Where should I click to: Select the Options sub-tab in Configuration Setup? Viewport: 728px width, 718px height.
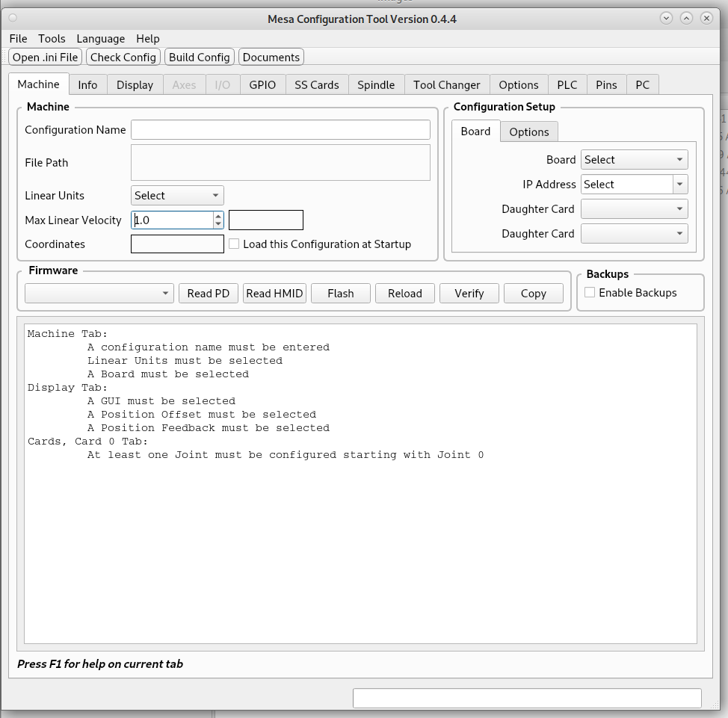pyautogui.click(x=529, y=131)
